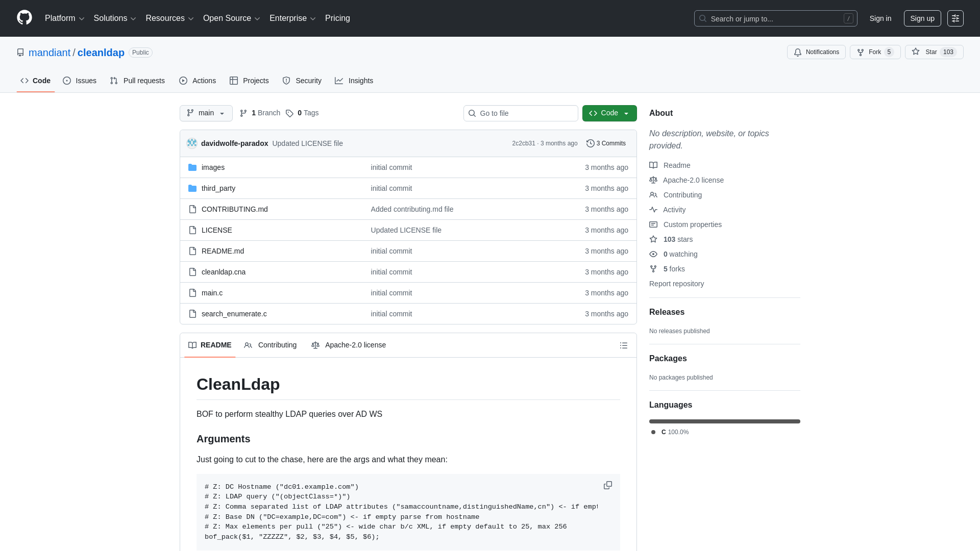Toggle the Star on this repository
980x551 pixels.
tap(934, 52)
